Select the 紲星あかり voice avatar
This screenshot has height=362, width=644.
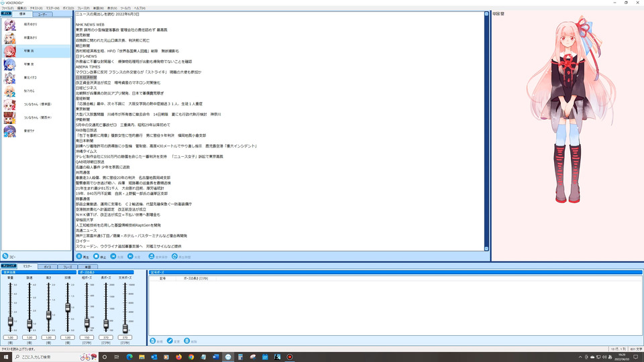9,38
